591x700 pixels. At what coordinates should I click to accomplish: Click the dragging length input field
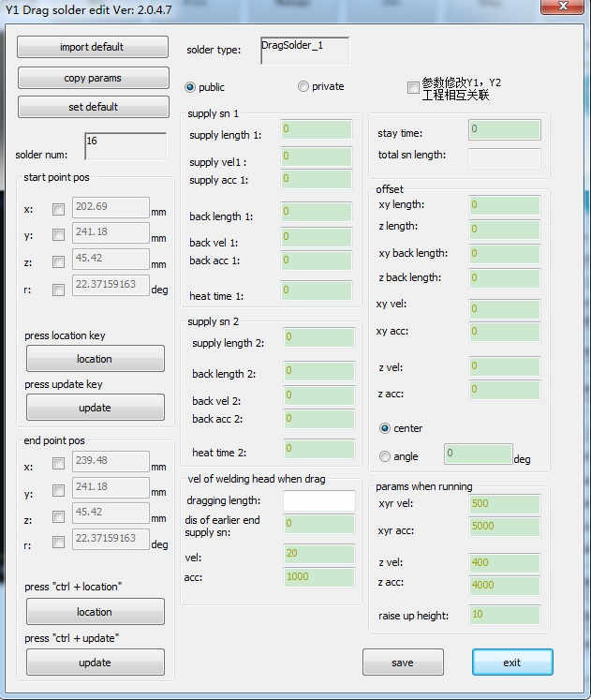(318, 501)
